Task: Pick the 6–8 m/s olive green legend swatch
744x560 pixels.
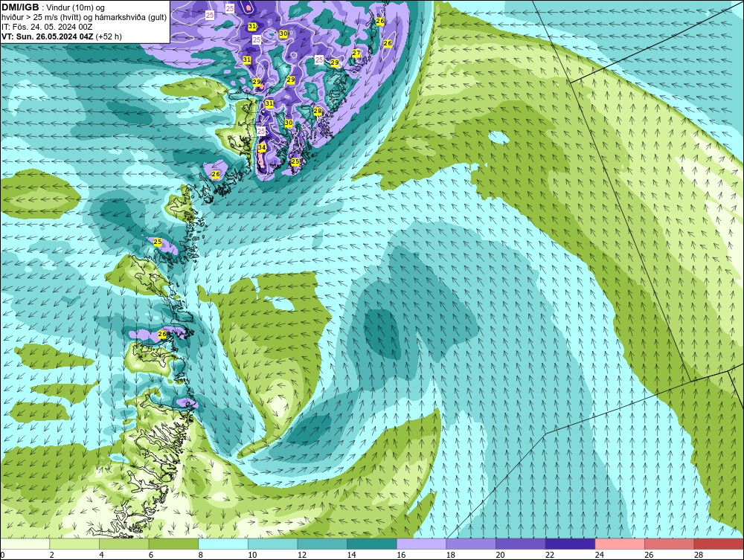Action: 173,544
